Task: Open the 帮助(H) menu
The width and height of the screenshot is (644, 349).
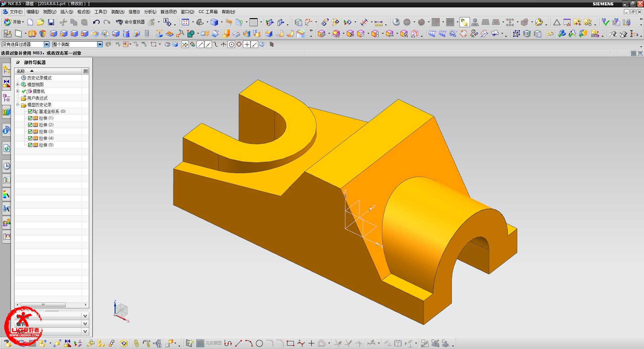Action: coord(228,12)
